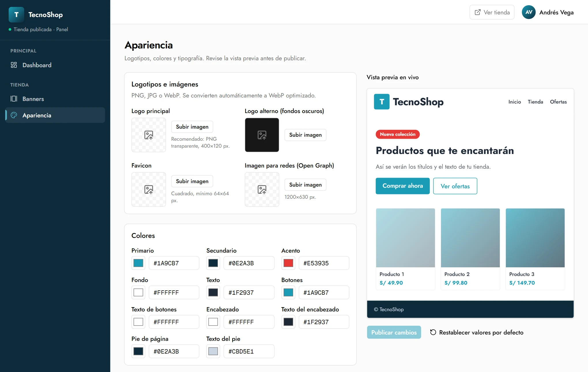Open the Botones color swatch
Viewport: 588px width, 372px height.
pos(288,292)
